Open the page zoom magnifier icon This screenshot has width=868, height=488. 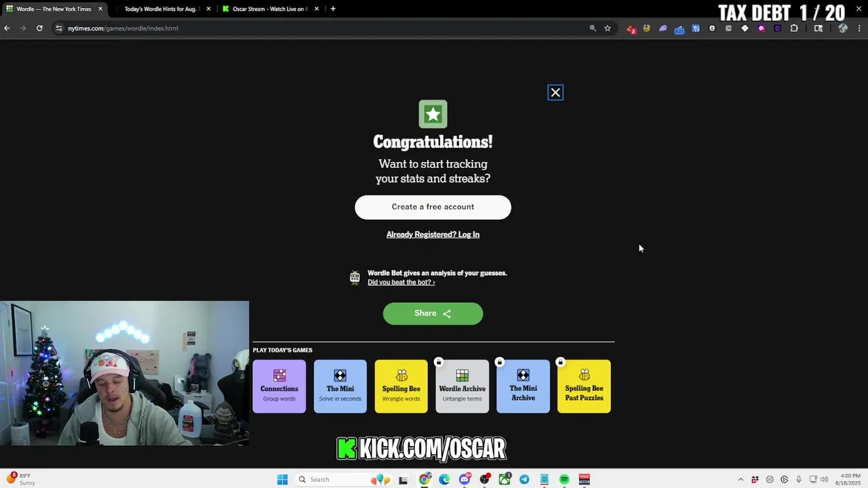593,28
